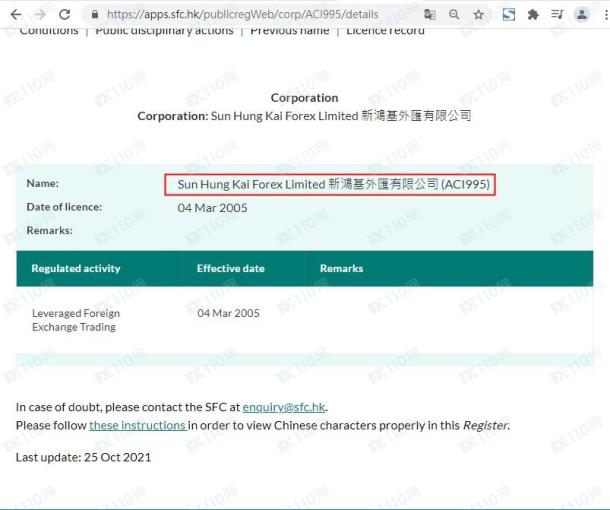Click the Corporation heading title
Viewport: 610px width, 510px height.
304,98
